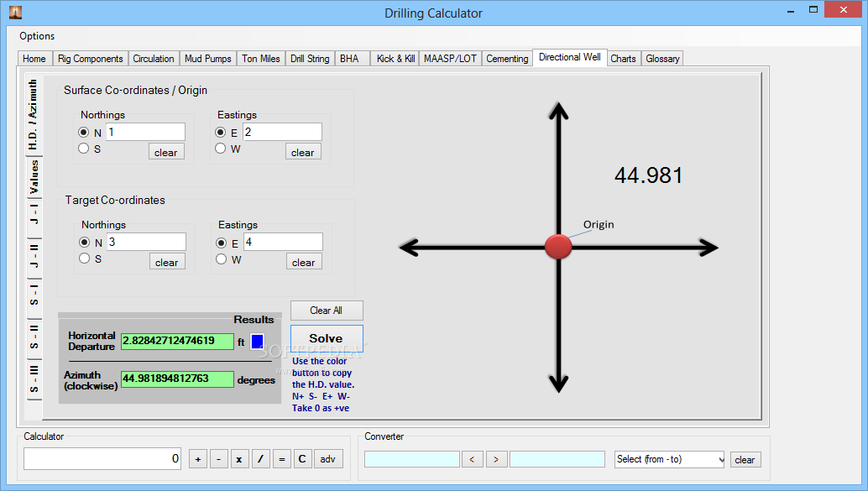Image resolution: width=868 pixels, height=491 pixels.
Task: Select the J - II vertical tab
Action: click(x=34, y=257)
